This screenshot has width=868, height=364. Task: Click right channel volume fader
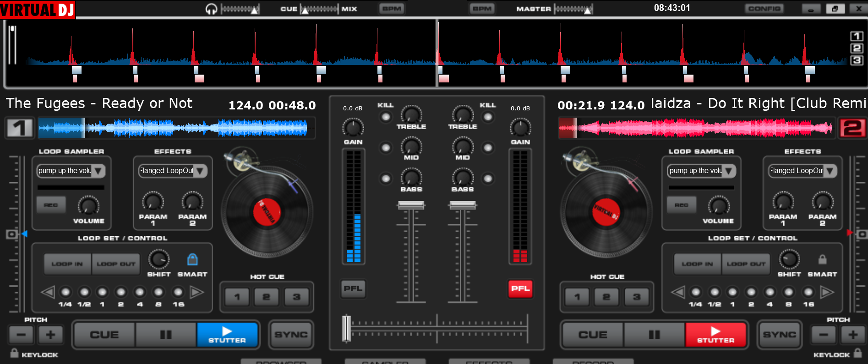pos(463,206)
